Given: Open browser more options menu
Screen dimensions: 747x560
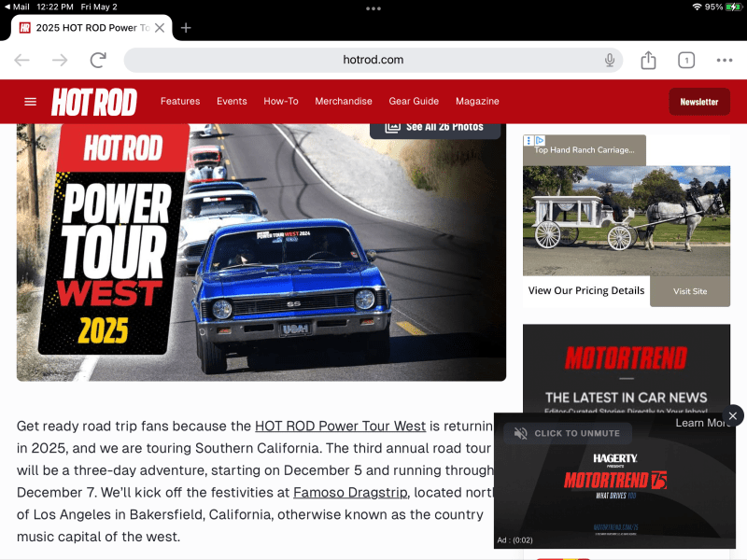Looking at the screenshot, I should [725, 60].
